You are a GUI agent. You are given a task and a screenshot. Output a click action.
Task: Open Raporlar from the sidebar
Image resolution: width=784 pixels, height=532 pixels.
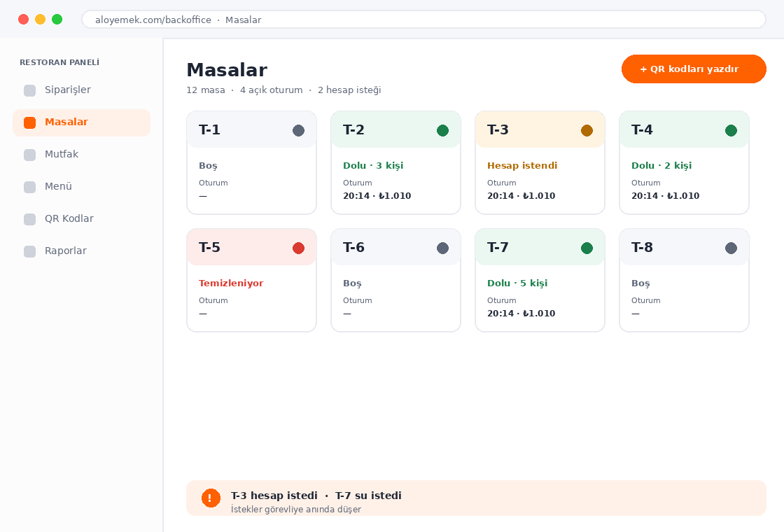point(81,251)
